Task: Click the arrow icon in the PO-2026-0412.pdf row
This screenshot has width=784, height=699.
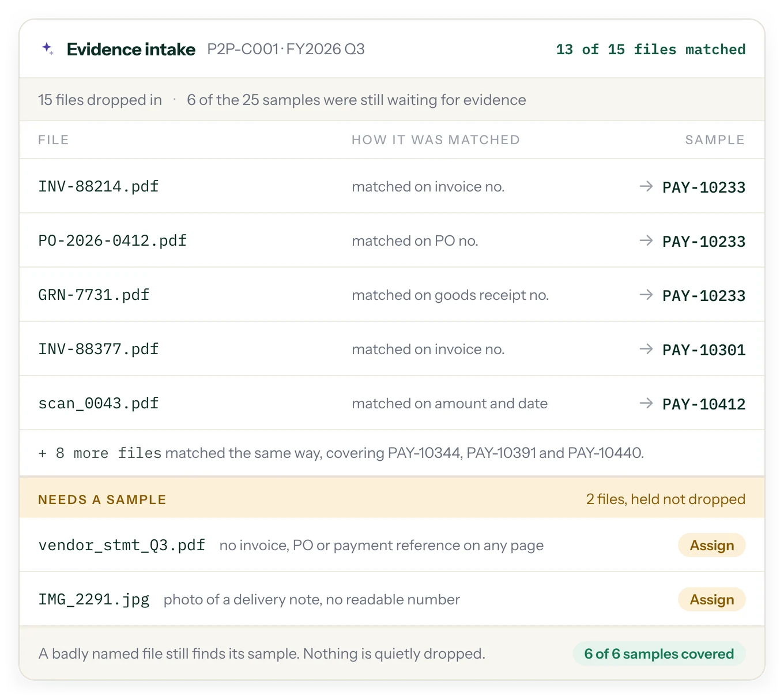Action: click(x=646, y=240)
